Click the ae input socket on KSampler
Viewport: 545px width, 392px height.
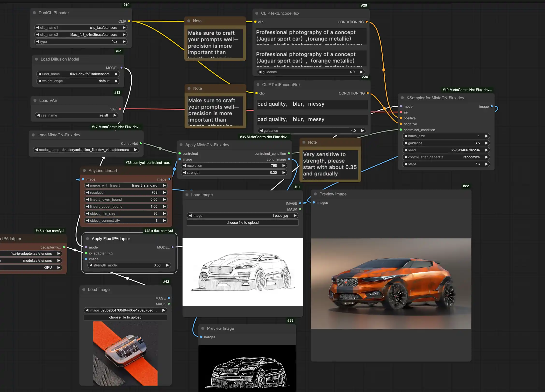(x=401, y=112)
